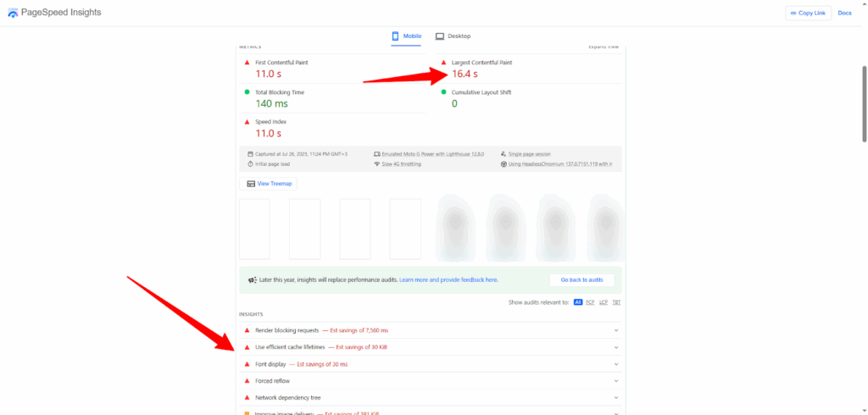
Task: Click Est savings of 30 ms text
Action: tap(322, 364)
